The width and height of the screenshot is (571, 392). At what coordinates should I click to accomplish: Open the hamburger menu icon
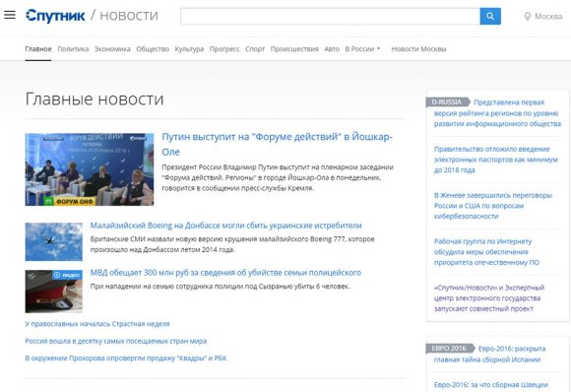tap(10, 15)
